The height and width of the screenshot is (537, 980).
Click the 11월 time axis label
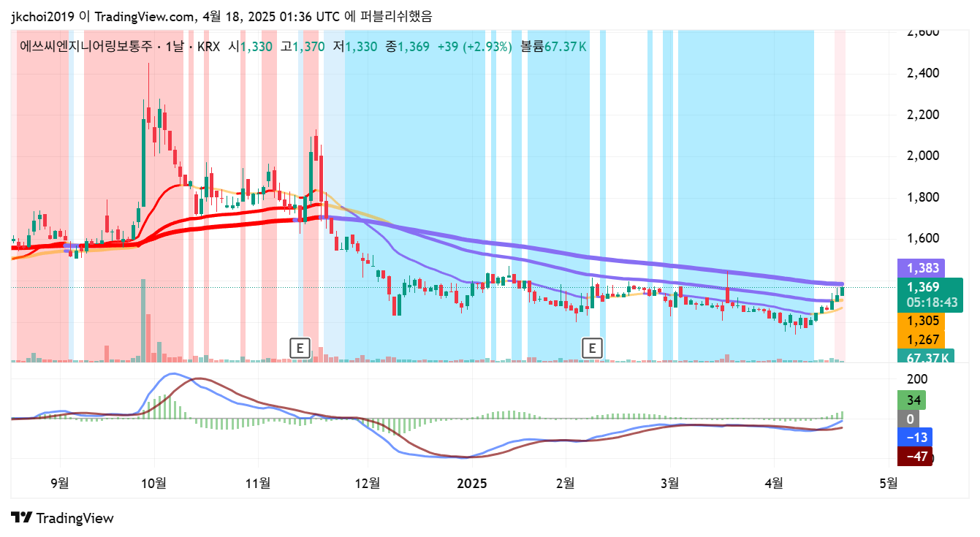point(258,483)
